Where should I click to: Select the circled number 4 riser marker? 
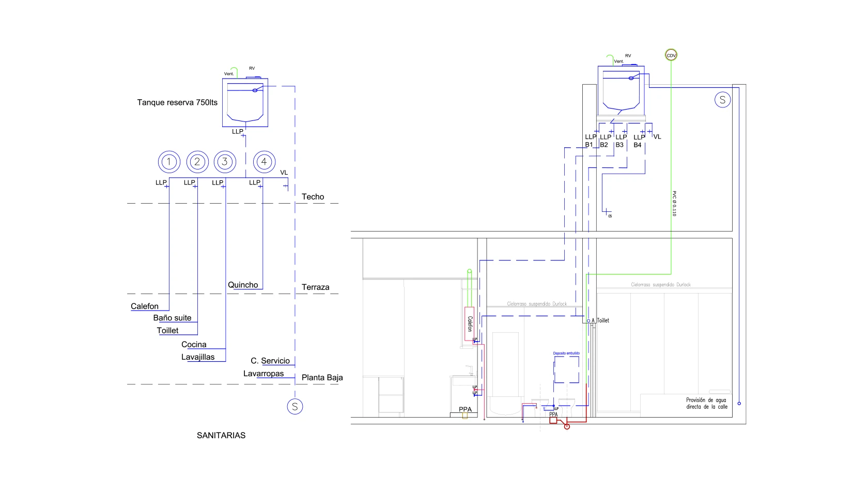tap(264, 162)
